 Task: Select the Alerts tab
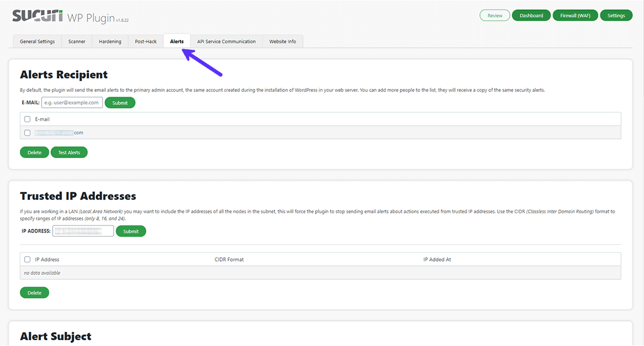tap(177, 41)
